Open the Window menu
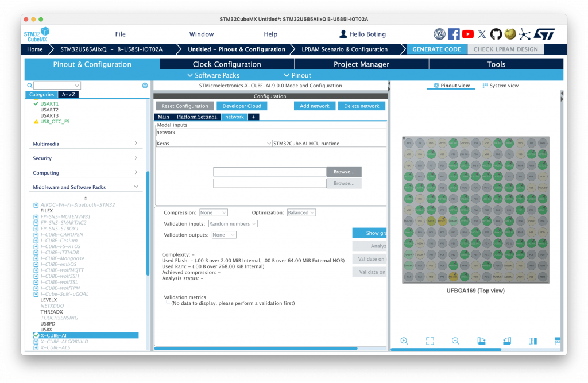Image resolution: width=588 pixels, height=383 pixels. [202, 34]
